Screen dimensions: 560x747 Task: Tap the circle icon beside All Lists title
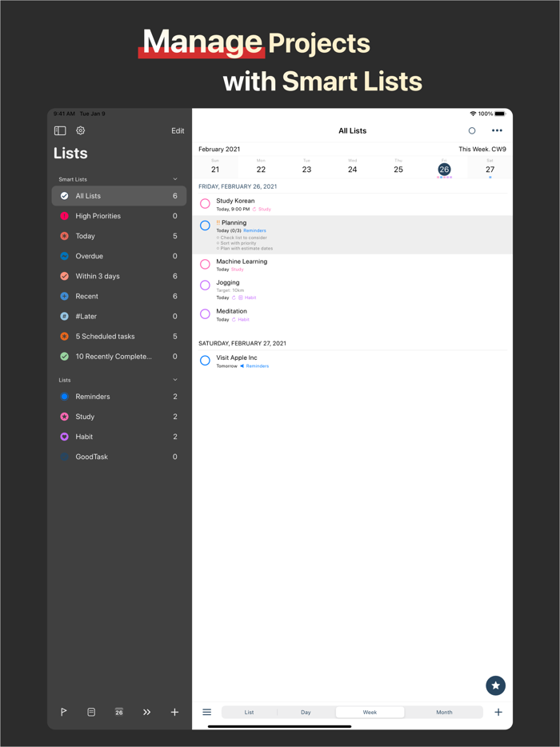[472, 130]
